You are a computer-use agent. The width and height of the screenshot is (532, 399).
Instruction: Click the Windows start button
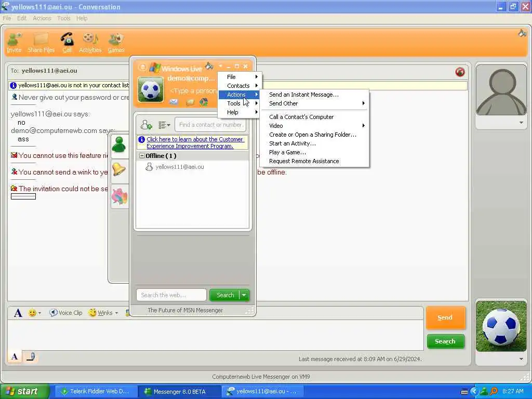pyautogui.click(x=24, y=392)
